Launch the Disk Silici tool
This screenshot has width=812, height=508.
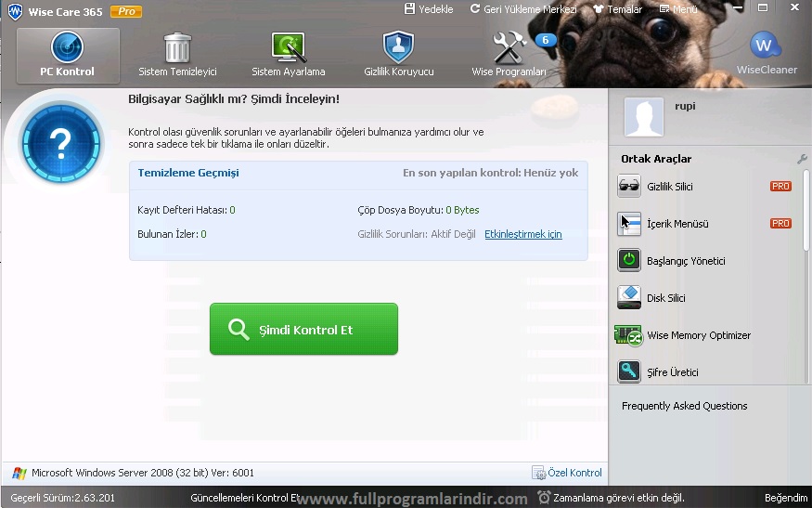point(628,298)
